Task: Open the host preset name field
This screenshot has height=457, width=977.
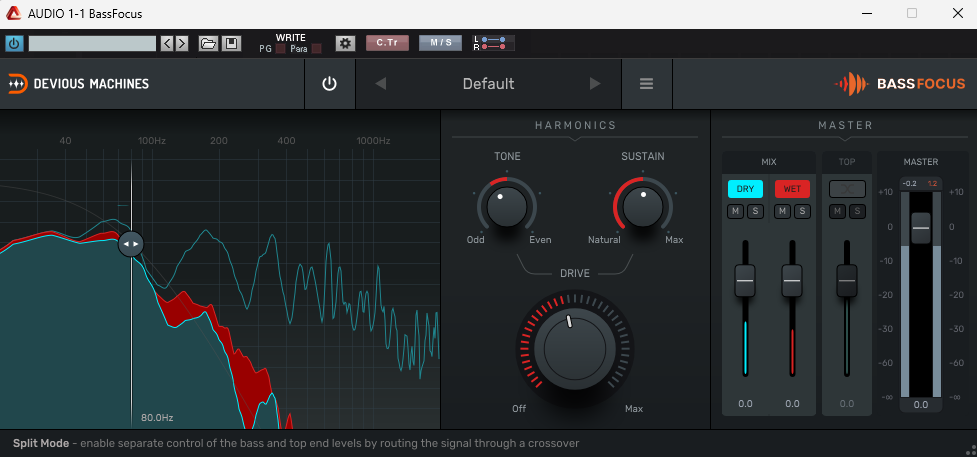Action: [92, 44]
